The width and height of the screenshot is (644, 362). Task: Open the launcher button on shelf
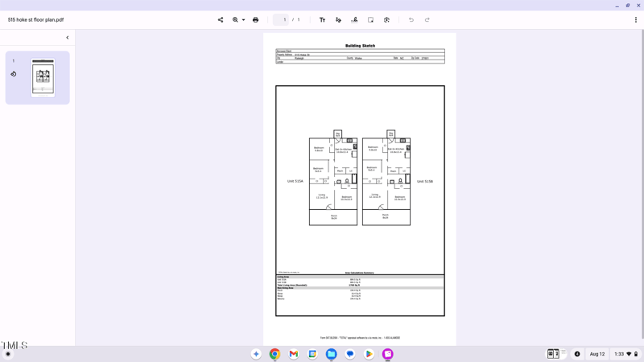coord(8,354)
